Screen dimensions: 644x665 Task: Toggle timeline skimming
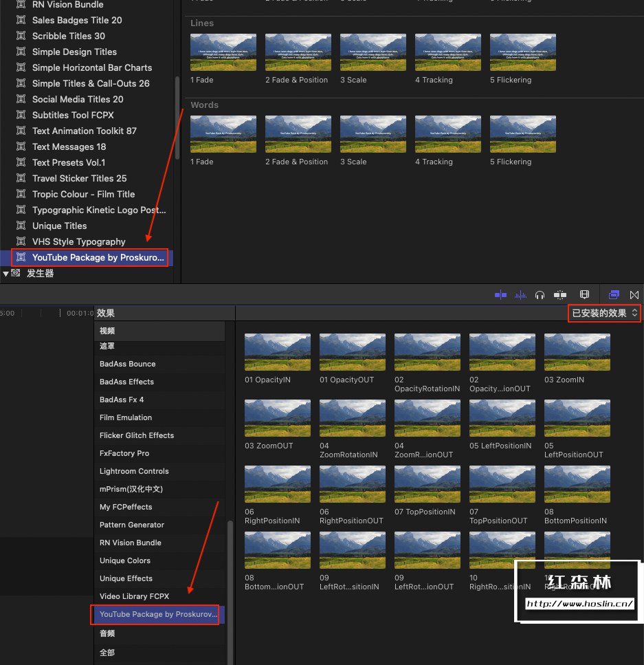tap(501, 295)
